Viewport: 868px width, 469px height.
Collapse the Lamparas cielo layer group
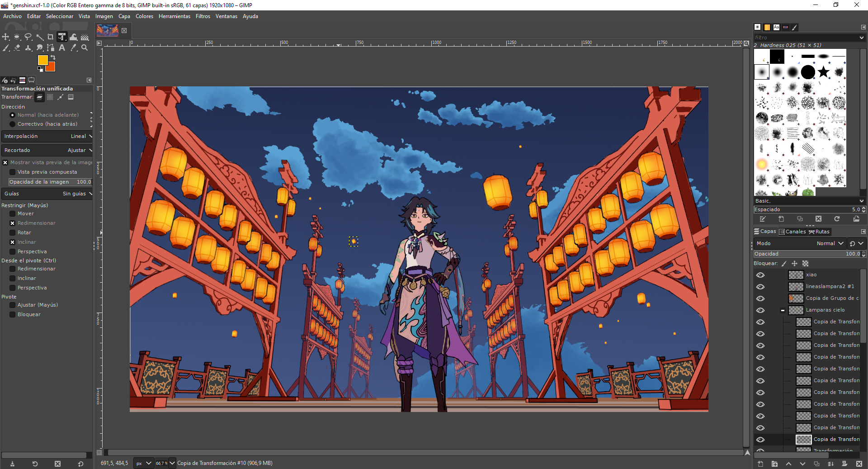(x=783, y=310)
